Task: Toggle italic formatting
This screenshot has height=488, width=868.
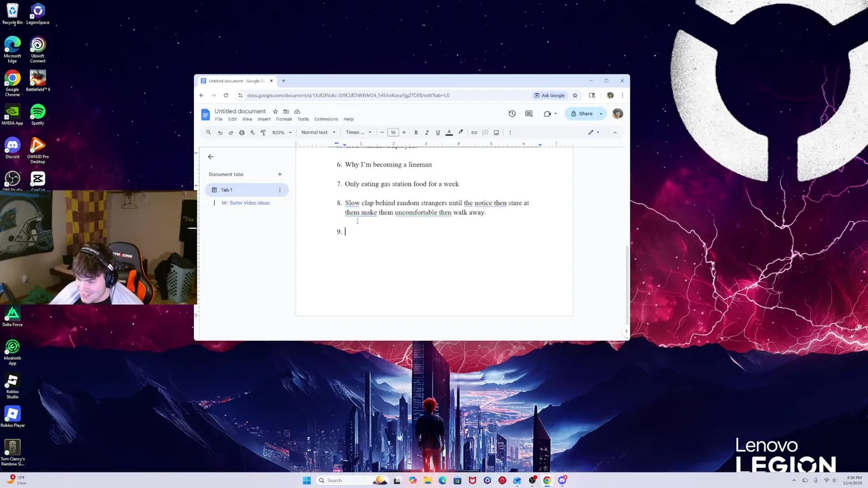Action: tap(427, 132)
